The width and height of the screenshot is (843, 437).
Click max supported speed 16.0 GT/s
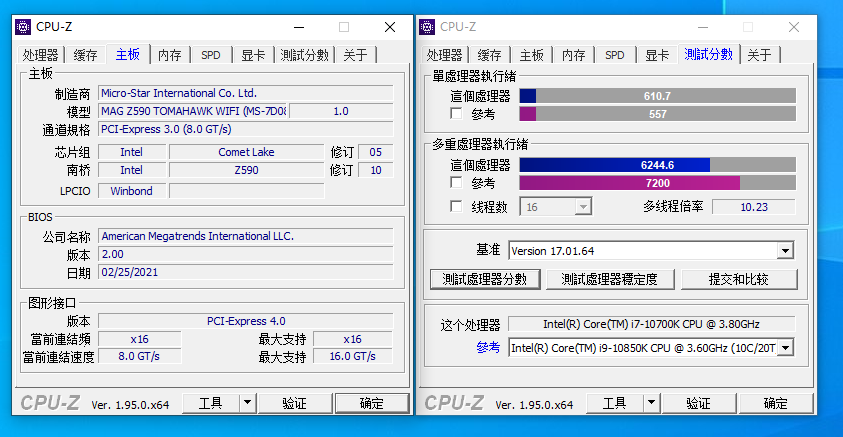tap(353, 356)
